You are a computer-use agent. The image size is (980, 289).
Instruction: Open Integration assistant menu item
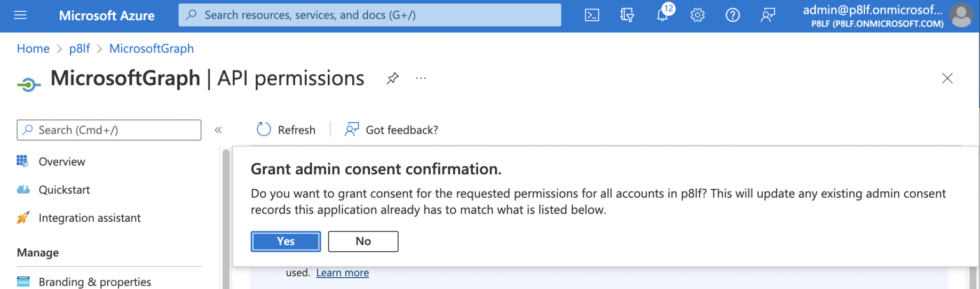(89, 218)
